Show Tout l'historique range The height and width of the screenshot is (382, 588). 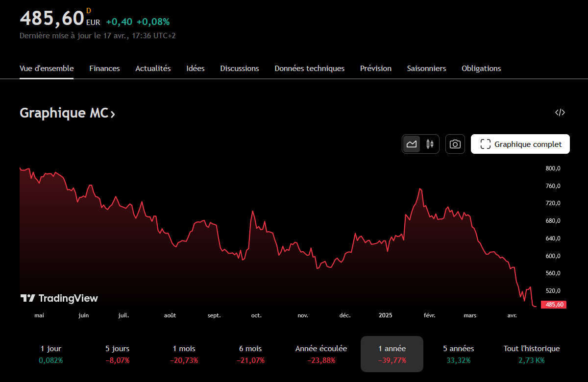pos(531,354)
